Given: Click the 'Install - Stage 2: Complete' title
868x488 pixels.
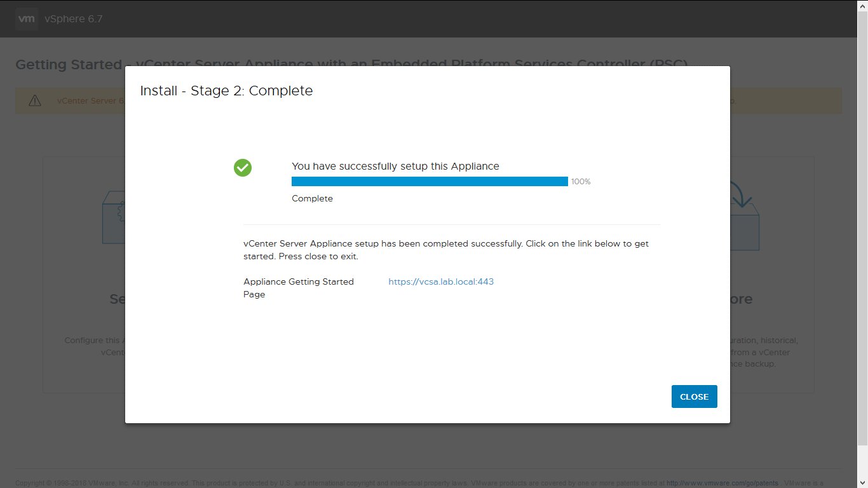Looking at the screenshot, I should click(x=226, y=91).
